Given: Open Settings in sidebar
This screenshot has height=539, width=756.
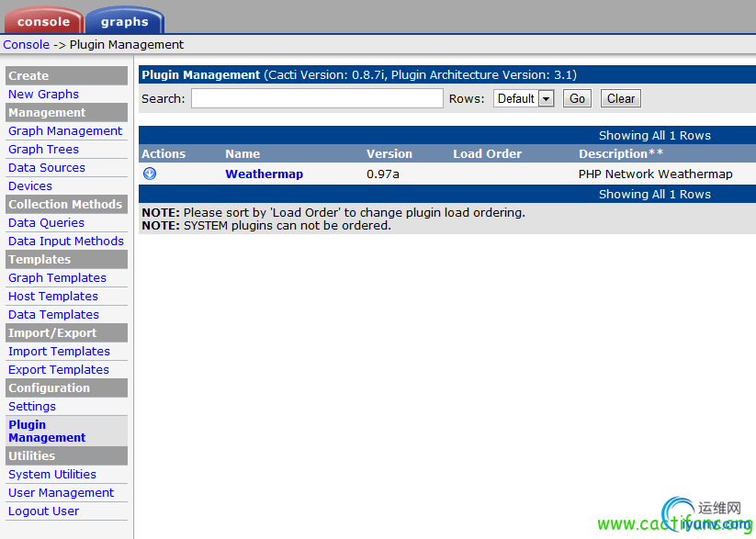Looking at the screenshot, I should click(32, 407).
